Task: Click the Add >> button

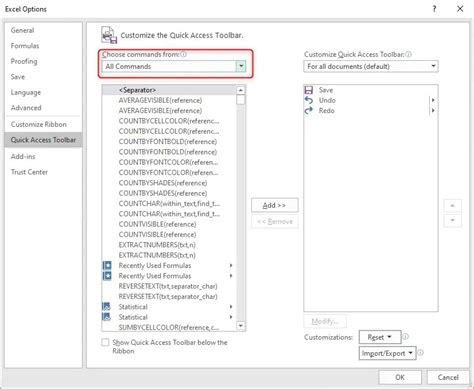Action: pyautogui.click(x=275, y=205)
